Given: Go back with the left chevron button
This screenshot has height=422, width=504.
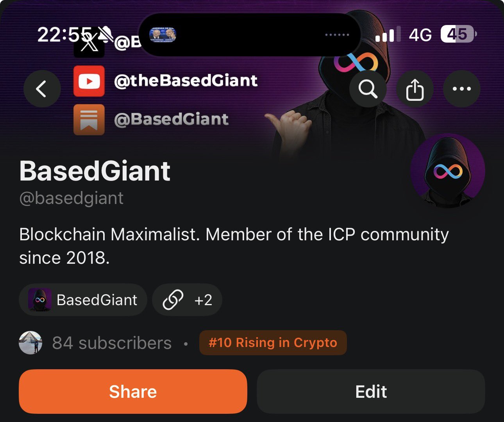Looking at the screenshot, I should [42, 89].
